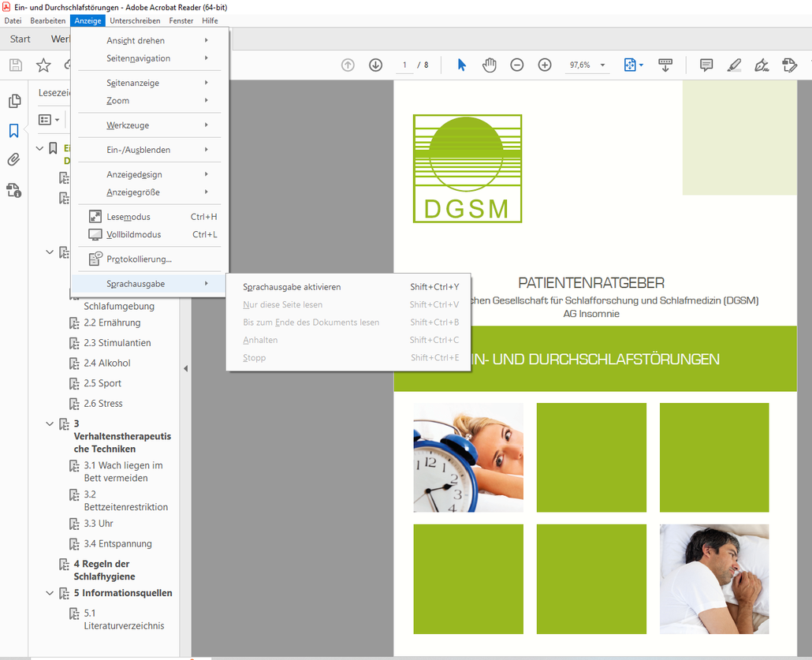Open the Seitenanzeige submenu
The image size is (812, 660).
pos(133,83)
